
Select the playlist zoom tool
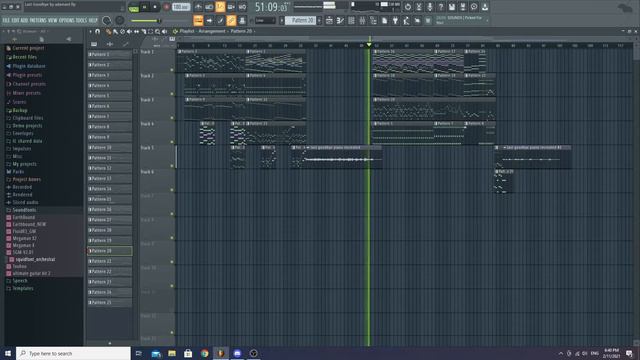pos(158,31)
